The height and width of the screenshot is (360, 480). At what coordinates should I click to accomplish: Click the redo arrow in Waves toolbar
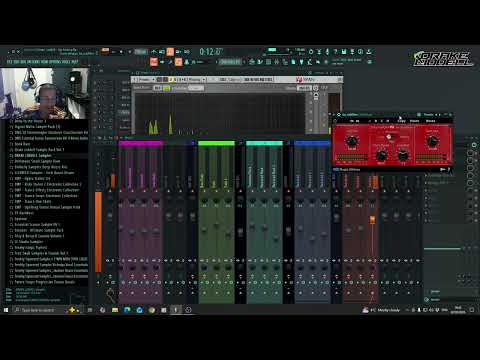point(358,121)
